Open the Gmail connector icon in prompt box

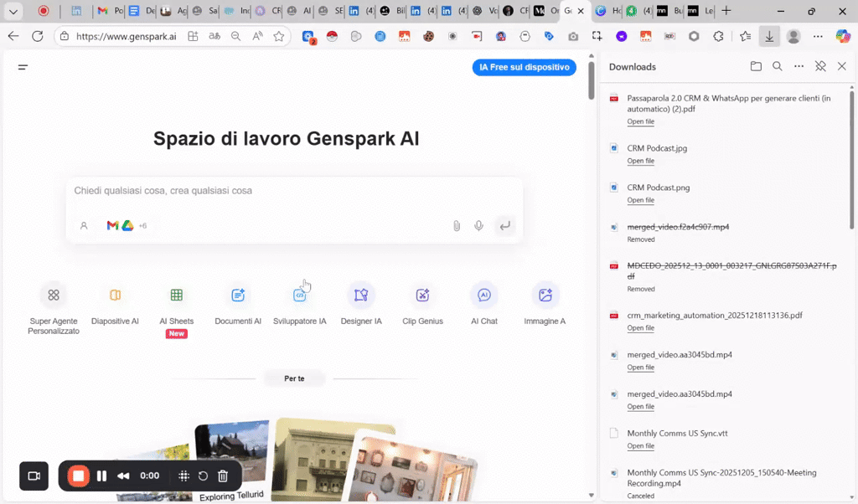click(113, 226)
